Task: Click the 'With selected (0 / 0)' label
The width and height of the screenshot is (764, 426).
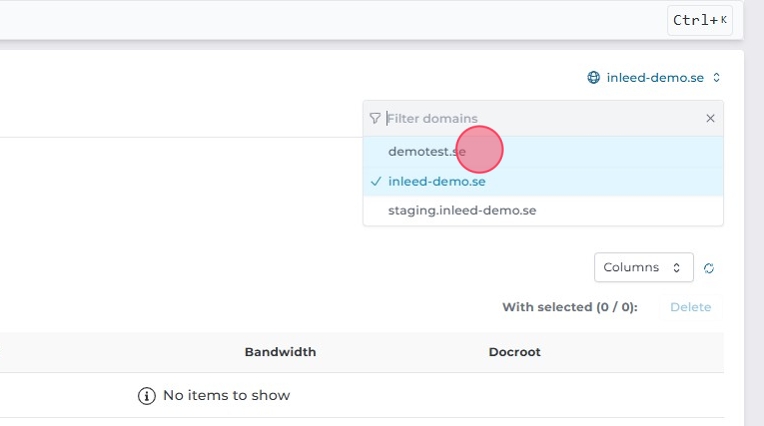Action: point(569,307)
